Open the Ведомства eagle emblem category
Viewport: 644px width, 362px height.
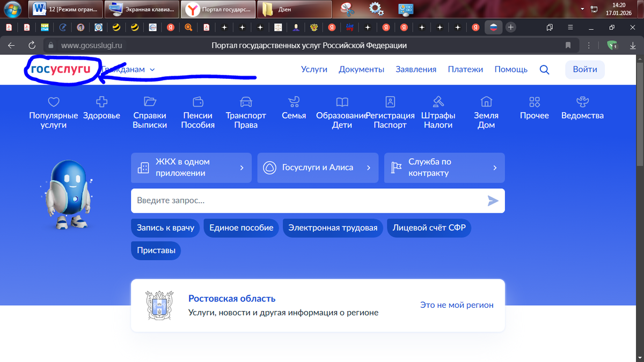[582, 101]
